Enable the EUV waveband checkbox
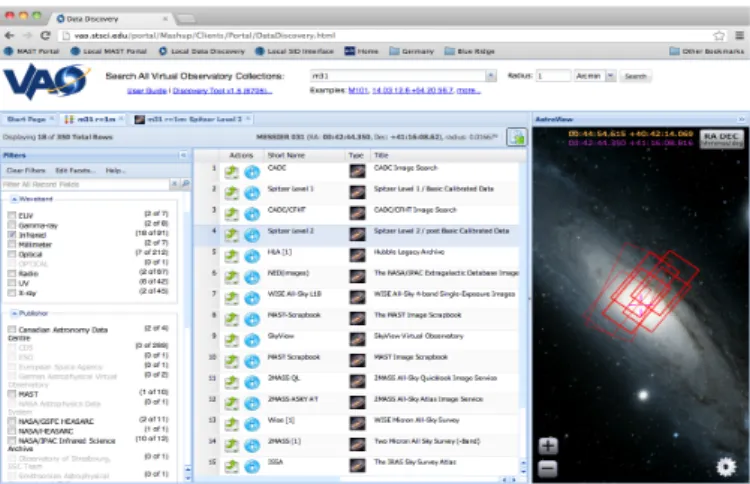 click(12, 215)
